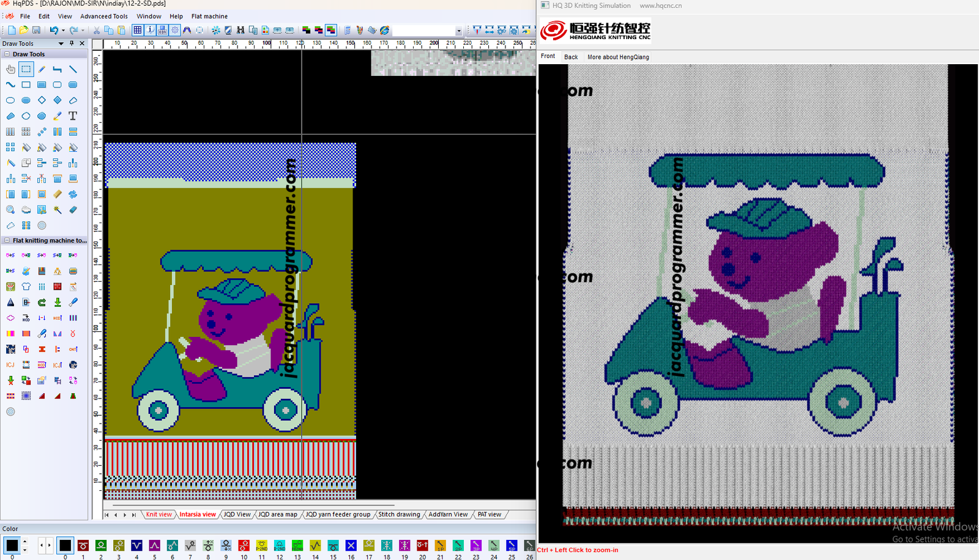Collapse the Draw Tools section
Viewport: 979px width, 560px height.
7,54
